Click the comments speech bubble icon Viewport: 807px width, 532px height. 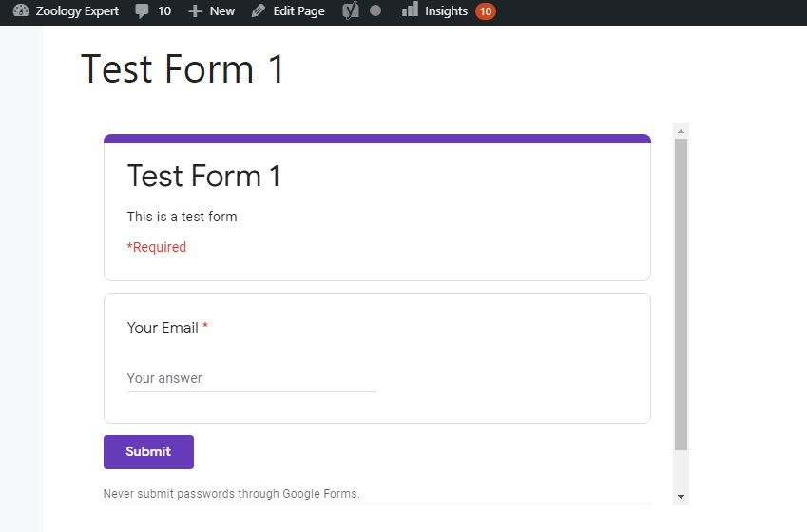tap(142, 11)
